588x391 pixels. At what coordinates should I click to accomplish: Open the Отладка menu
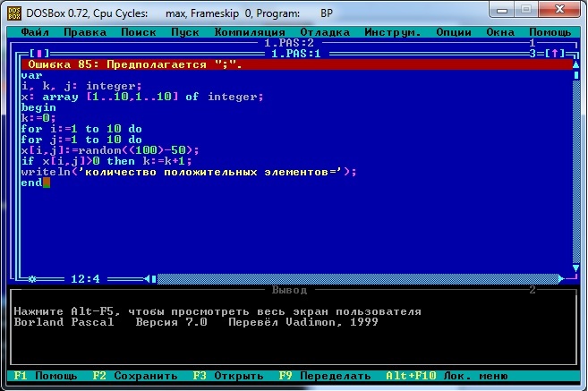point(325,32)
